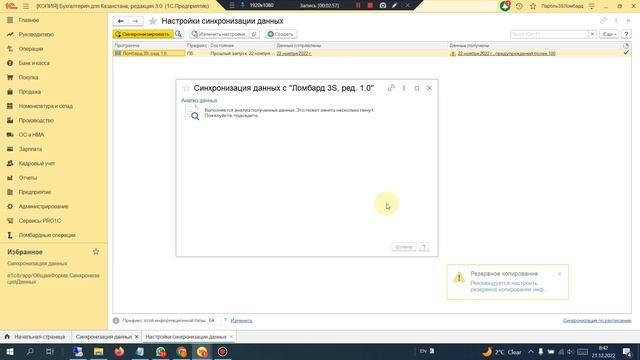Open the Еще dropdown menu
The height and width of the screenshot is (360, 640).
click(x=609, y=34)
